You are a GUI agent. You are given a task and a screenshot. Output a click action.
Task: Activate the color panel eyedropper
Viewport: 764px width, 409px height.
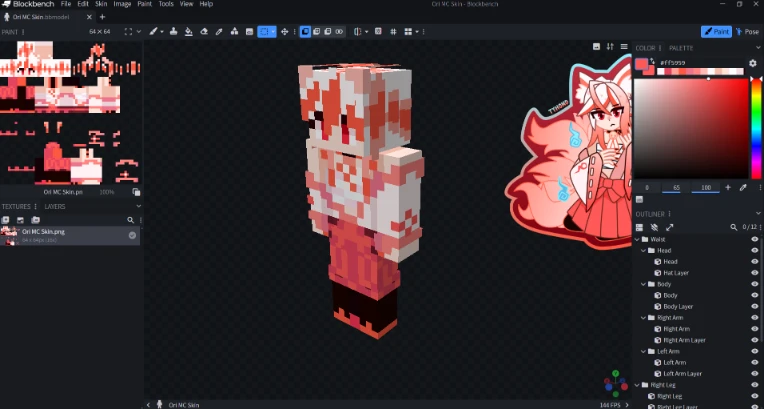[x=743, y=188]
